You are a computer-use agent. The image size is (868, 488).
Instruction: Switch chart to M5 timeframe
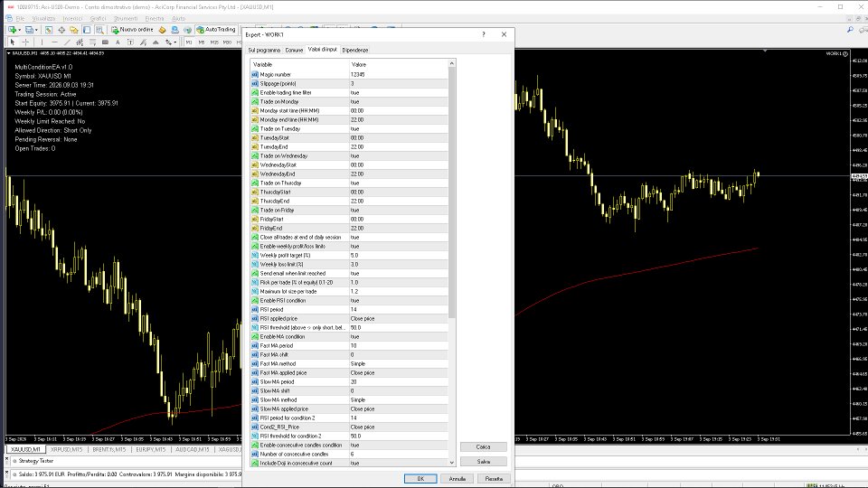202,42
